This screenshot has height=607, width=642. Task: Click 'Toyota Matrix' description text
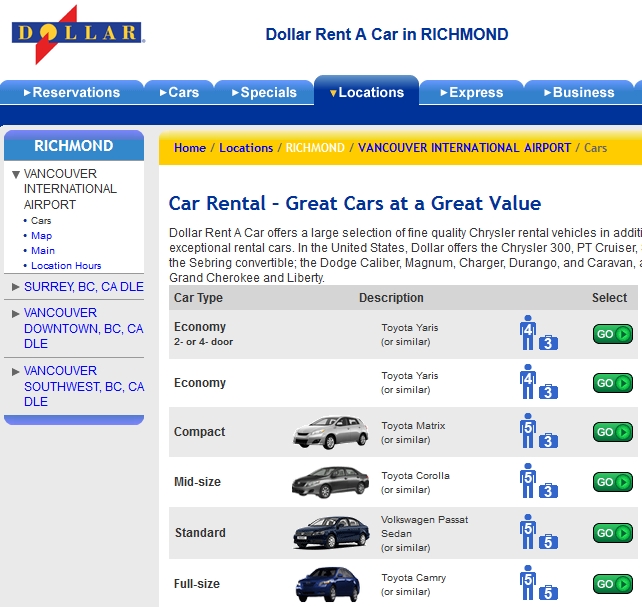413,426
